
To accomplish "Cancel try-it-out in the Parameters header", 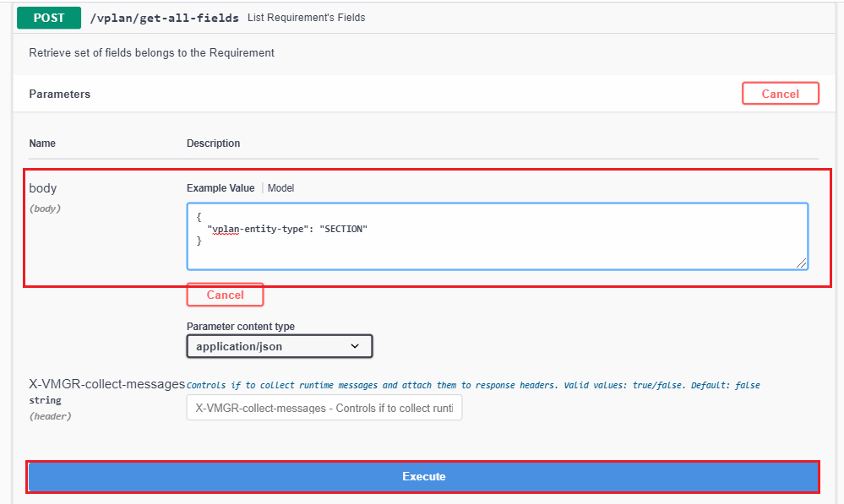I will [x=780, y=94].
